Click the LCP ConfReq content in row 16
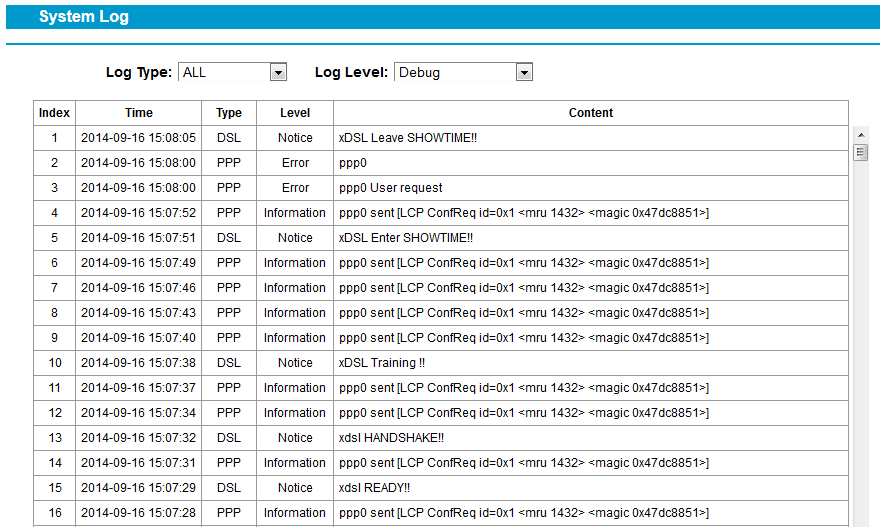This screenshot has height=527, width=880. tap(524, 512)
